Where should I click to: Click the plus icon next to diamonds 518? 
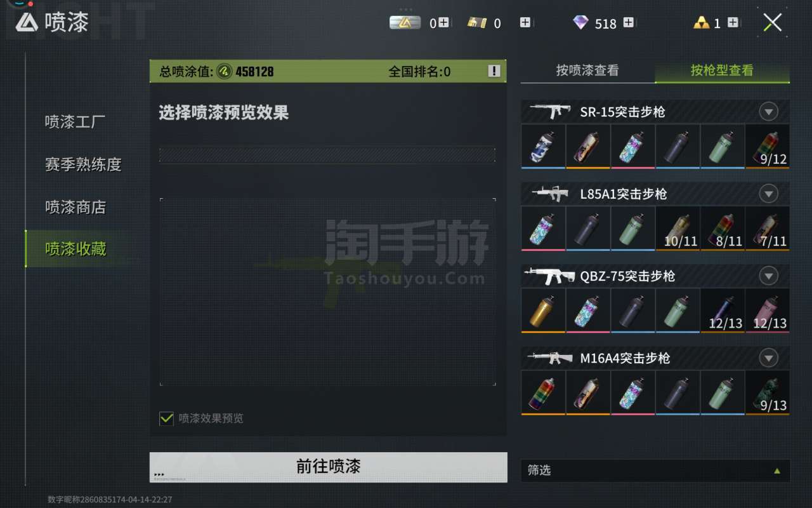click(x=628, y=23)
